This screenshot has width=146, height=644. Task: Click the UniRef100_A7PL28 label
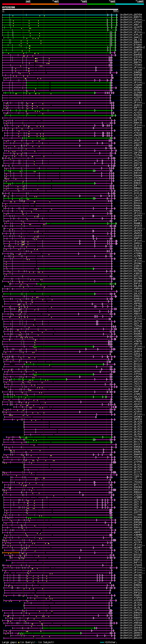tap(131, 35)
